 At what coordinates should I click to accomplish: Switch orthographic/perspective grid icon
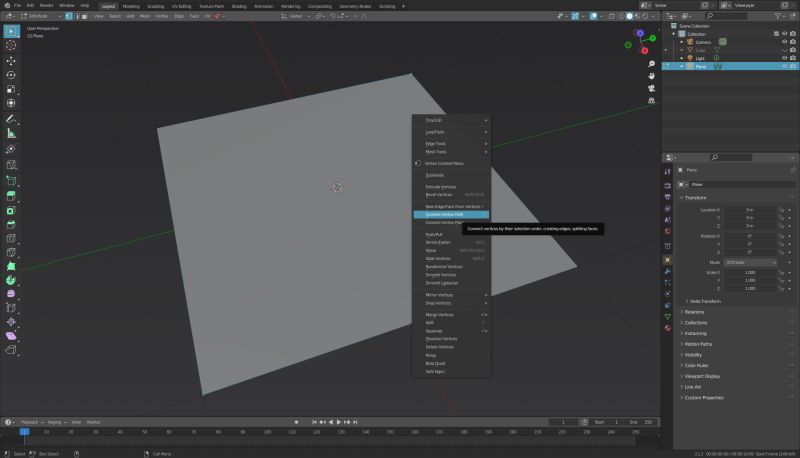pyautogui.click(x=652, y=100)
